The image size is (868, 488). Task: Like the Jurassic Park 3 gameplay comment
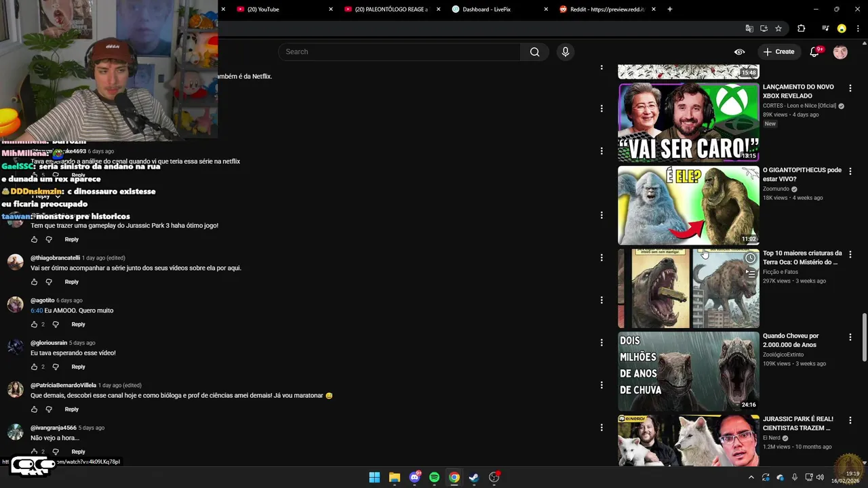pos(35,239)
